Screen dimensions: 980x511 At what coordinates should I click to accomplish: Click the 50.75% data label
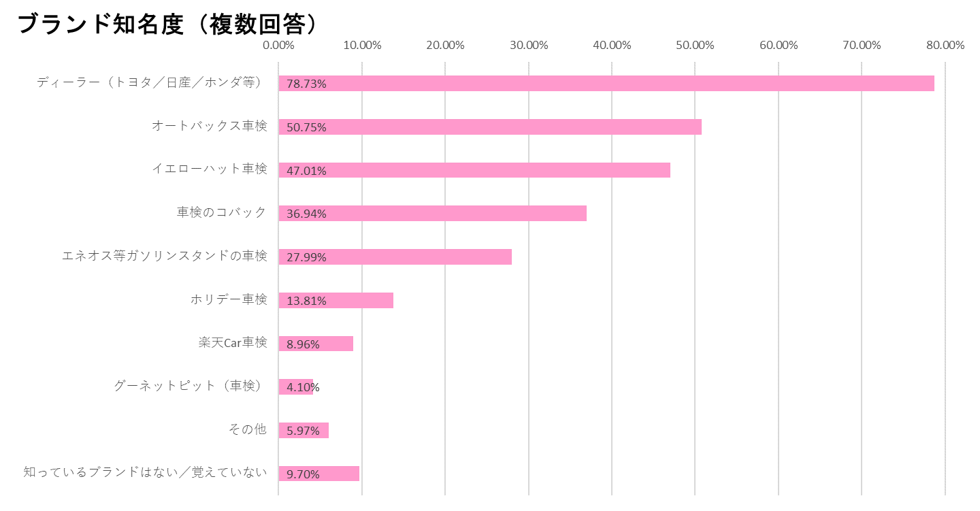(306, 127)
